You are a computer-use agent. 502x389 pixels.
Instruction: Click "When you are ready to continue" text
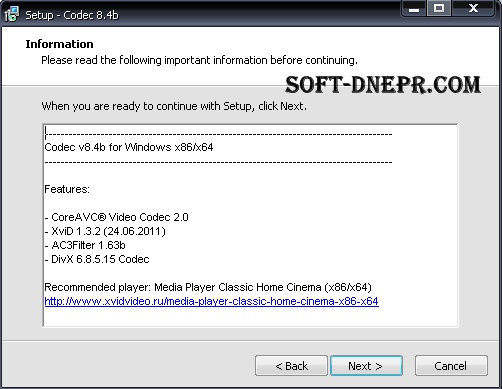tap(174, 106)
